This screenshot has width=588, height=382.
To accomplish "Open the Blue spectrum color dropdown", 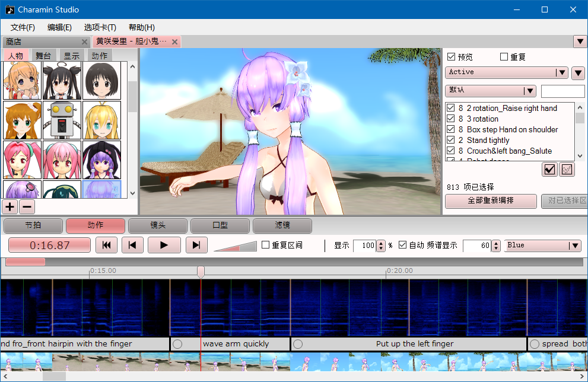I will (574, 246).
